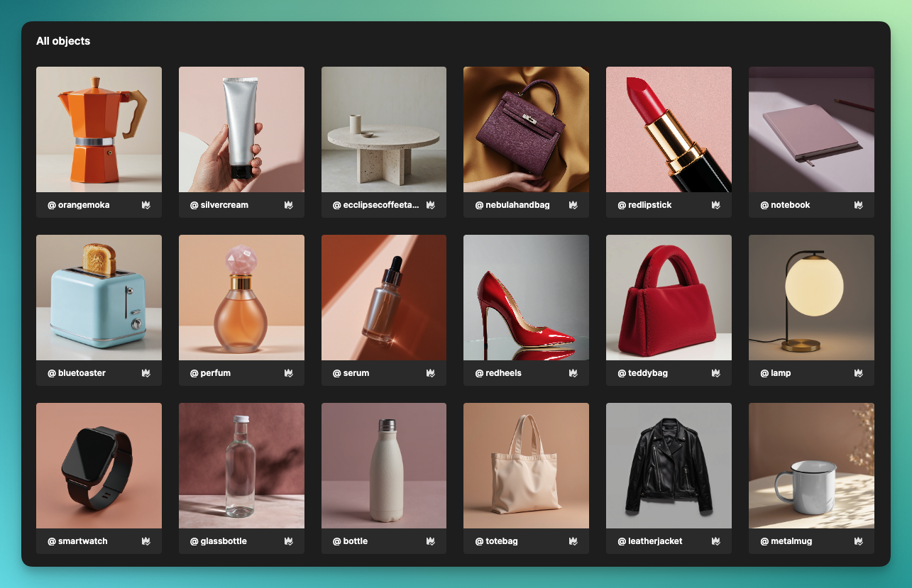Screen dimensions: 912x588
Task: Click the '@ bluetoaster' label
Action: [77, 373]
